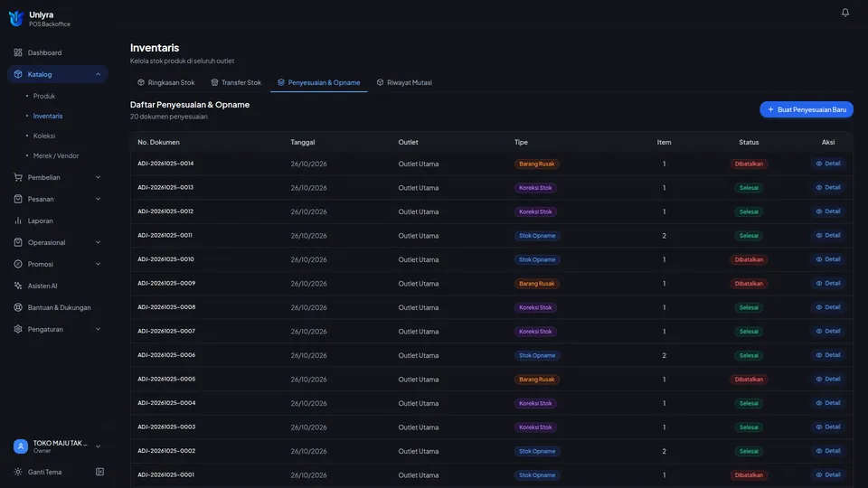Expand the Pesanan menu chevron
This screenshot has height=488, width=868.
coord(98,199)
